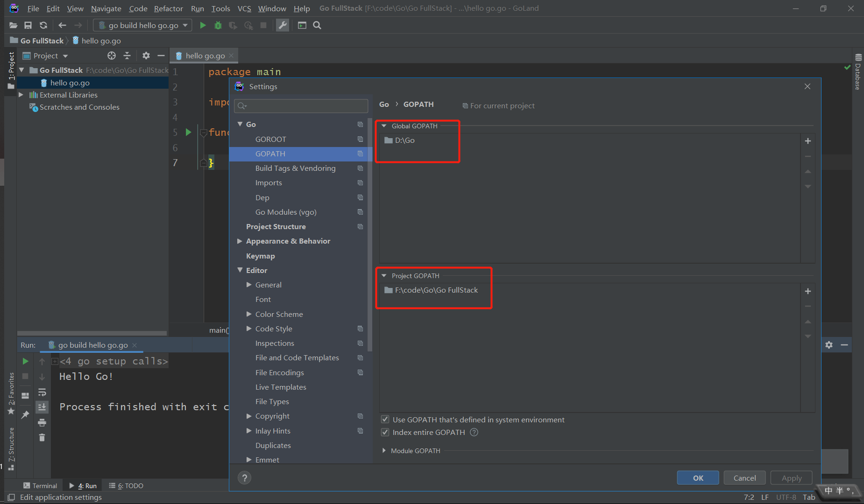Image resolution: width=864 pixels, height=504 pixels.
Task: Open Settings dialog help question button
Action: [244, 478]
